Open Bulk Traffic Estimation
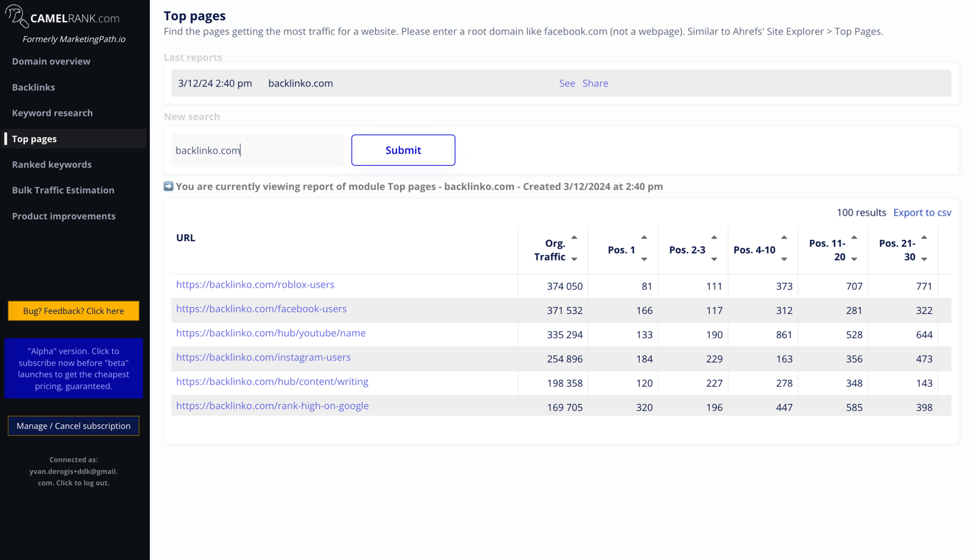 tap(63, 190)
